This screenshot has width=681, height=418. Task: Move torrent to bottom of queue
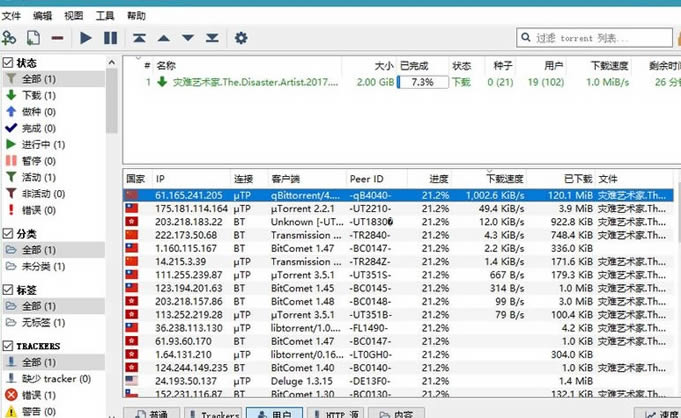[x=212, y=38]
